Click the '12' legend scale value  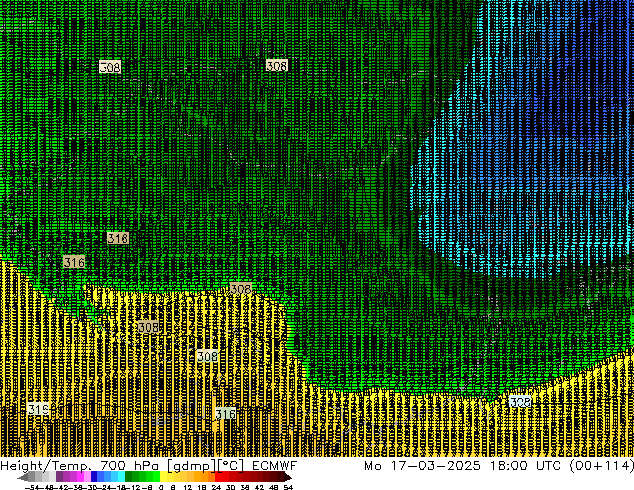pyautogui.click(x=188, y=487)
